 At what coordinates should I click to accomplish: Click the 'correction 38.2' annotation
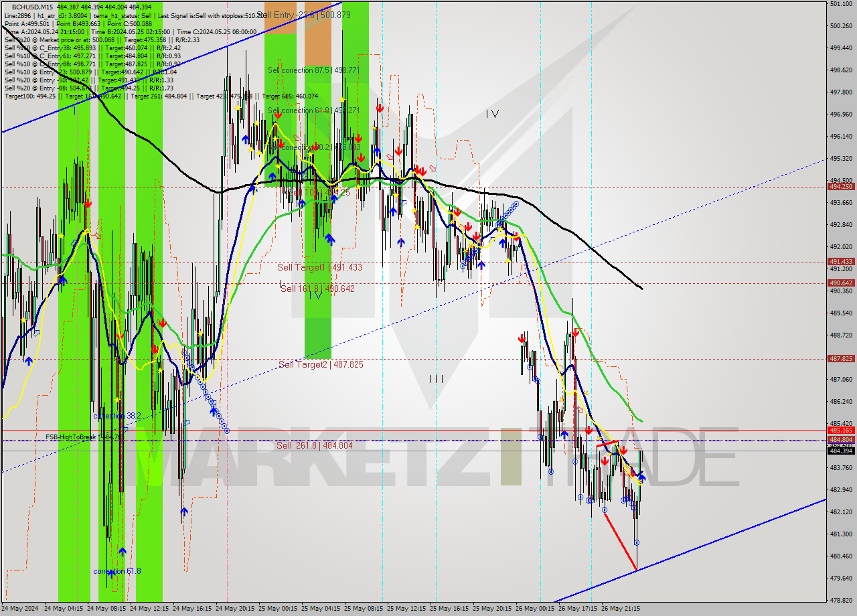point(117,416)
